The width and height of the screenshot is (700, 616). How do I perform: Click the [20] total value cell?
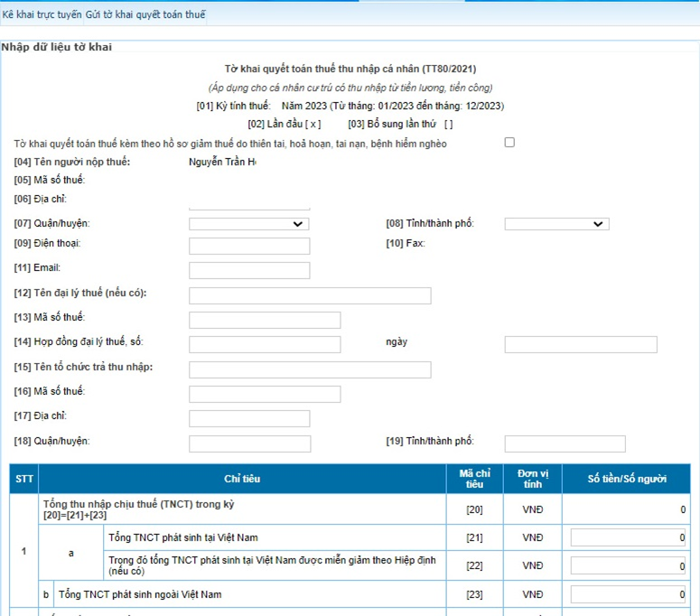pos(626,509)
